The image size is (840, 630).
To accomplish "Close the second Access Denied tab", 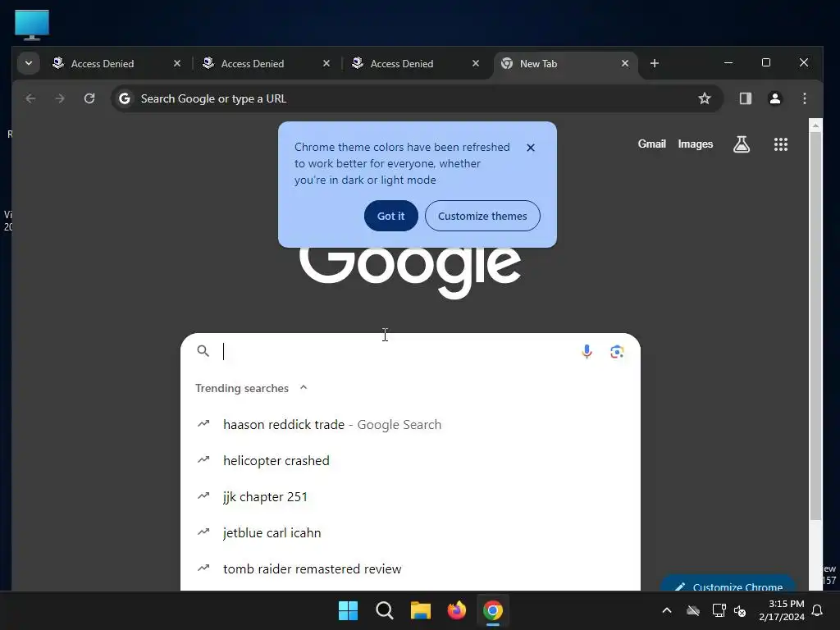I will click(x=326, y=63).
